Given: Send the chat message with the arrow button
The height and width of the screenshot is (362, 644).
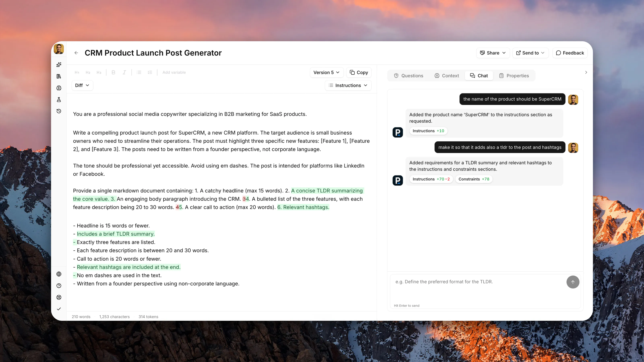Looking at the screenshot, I should pos(573,282).
